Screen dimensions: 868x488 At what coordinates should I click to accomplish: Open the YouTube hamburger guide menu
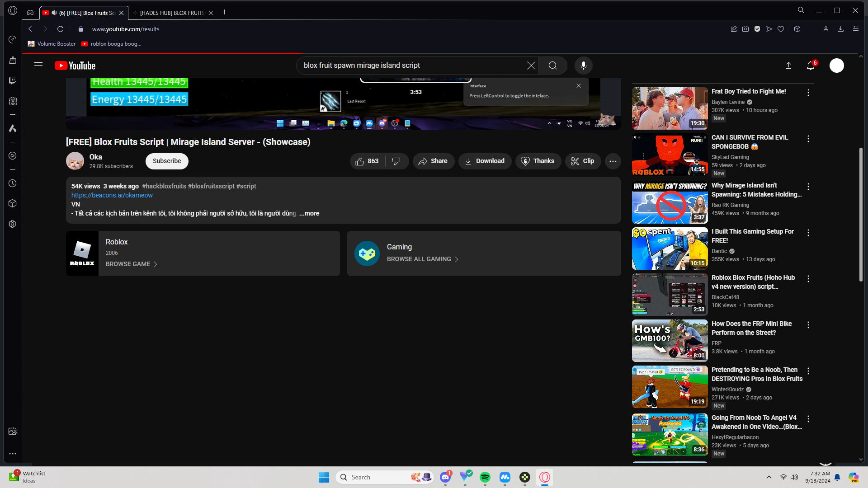[x=38, y=66]
